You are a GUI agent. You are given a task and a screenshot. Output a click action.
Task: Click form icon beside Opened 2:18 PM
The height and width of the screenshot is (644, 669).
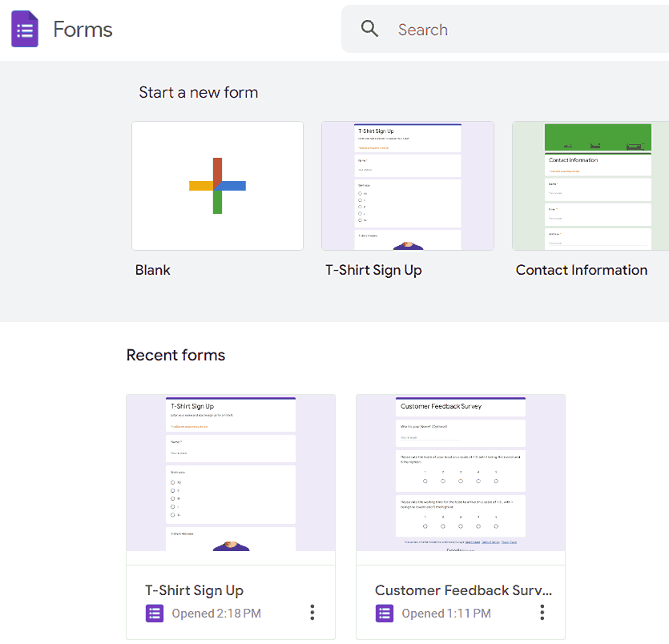tap(155, 614)
